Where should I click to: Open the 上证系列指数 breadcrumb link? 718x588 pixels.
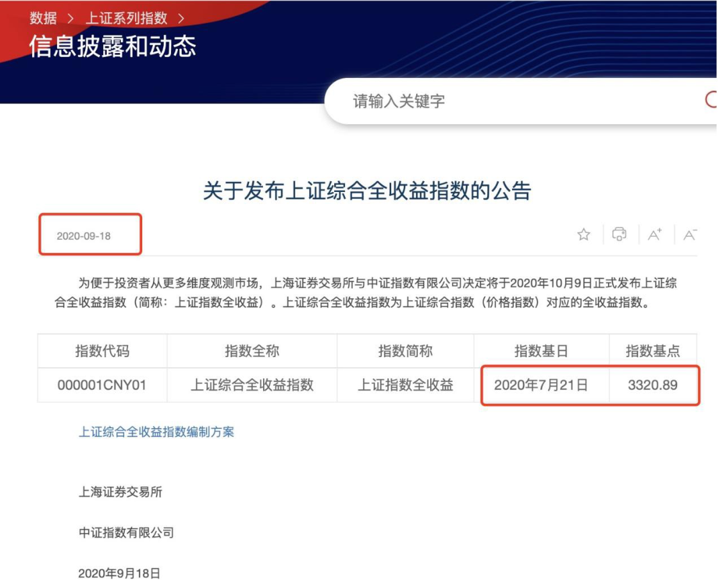pos(126,18)
